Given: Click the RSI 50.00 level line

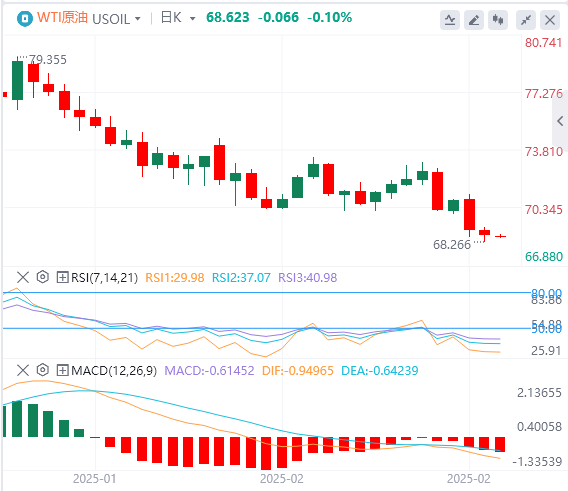Looking at the screenshot, I should [x=266, y=328].
